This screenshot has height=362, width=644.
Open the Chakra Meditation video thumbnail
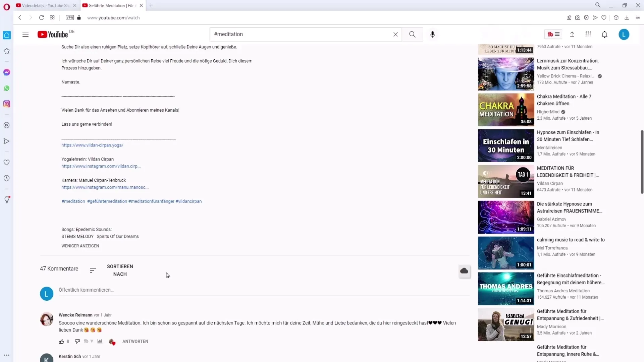click(506, 110)
